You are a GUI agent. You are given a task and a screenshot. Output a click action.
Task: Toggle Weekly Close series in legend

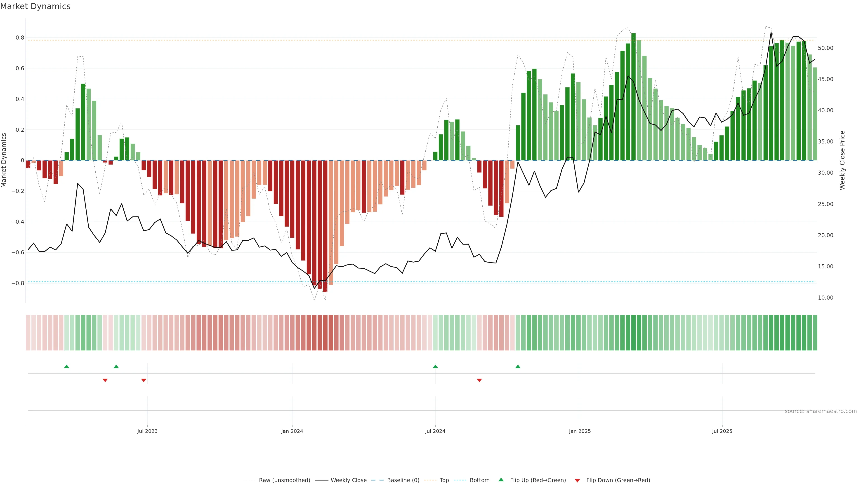tap(348, 480)
